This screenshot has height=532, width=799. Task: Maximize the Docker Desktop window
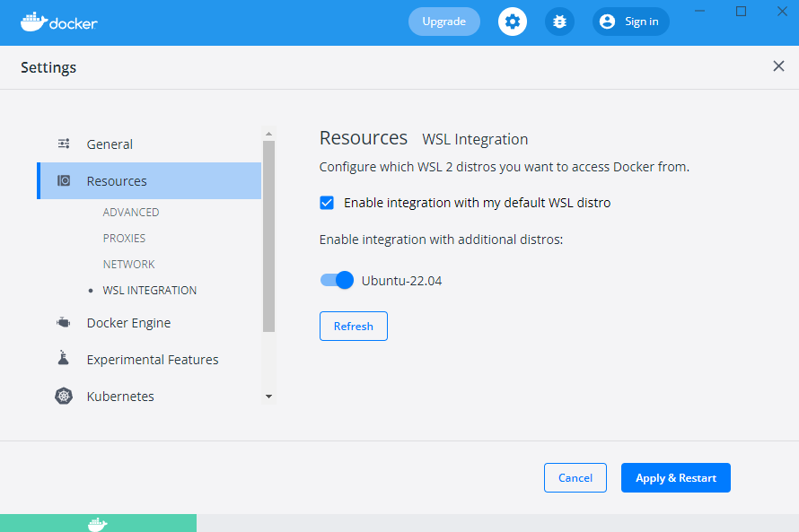click(741, 11)
